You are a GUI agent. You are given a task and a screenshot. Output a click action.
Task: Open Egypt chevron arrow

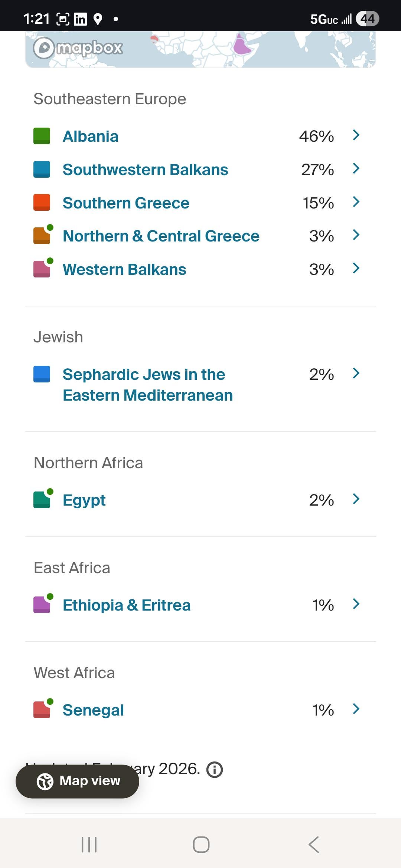click(356, 499)
